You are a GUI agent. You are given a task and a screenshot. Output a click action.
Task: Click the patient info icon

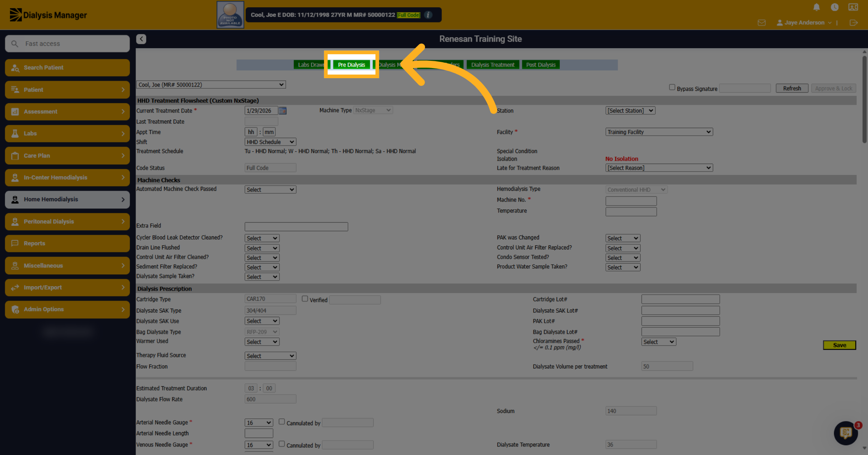(x=428, y=15)
